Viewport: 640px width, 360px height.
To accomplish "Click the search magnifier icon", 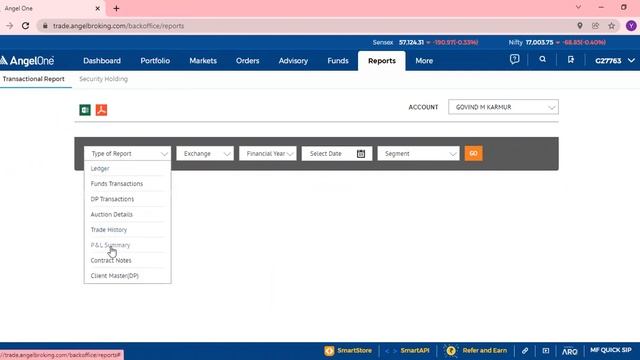I will tap(542, 60).
